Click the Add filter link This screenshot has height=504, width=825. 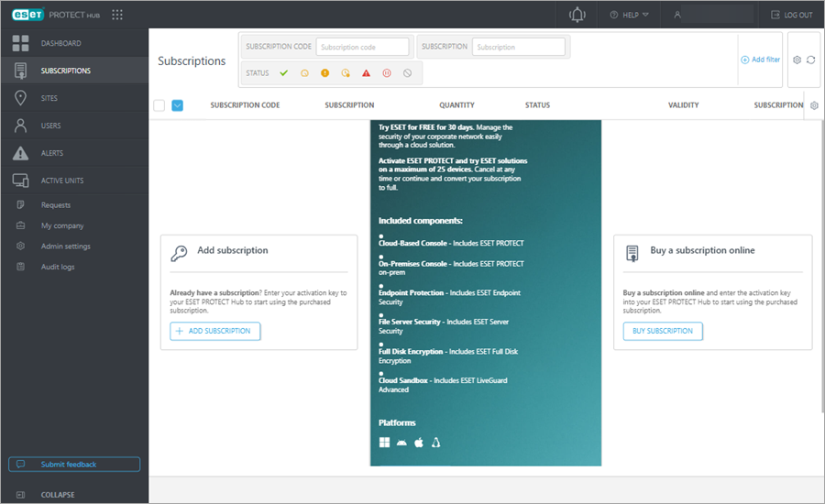(760, 60)
